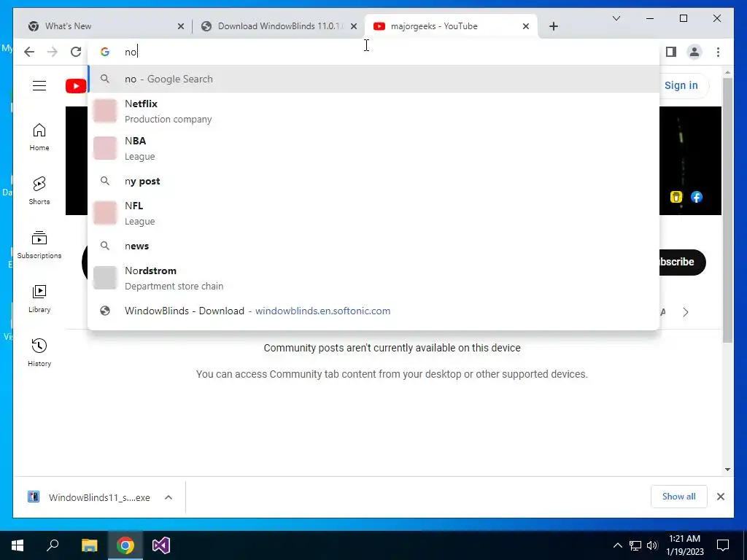
Task: Open the WindowBlinds softonic.com suggestion
Action: [373, 311]
